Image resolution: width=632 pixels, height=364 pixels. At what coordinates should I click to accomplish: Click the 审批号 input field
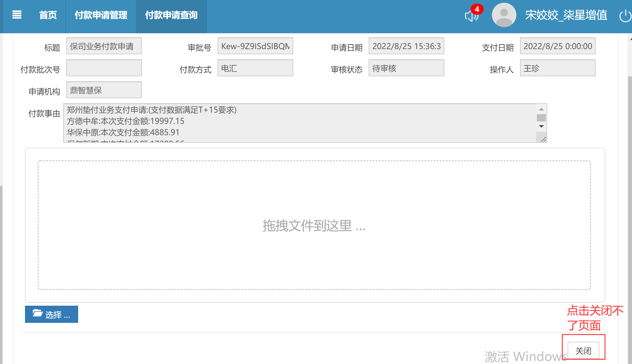point(255,46)
